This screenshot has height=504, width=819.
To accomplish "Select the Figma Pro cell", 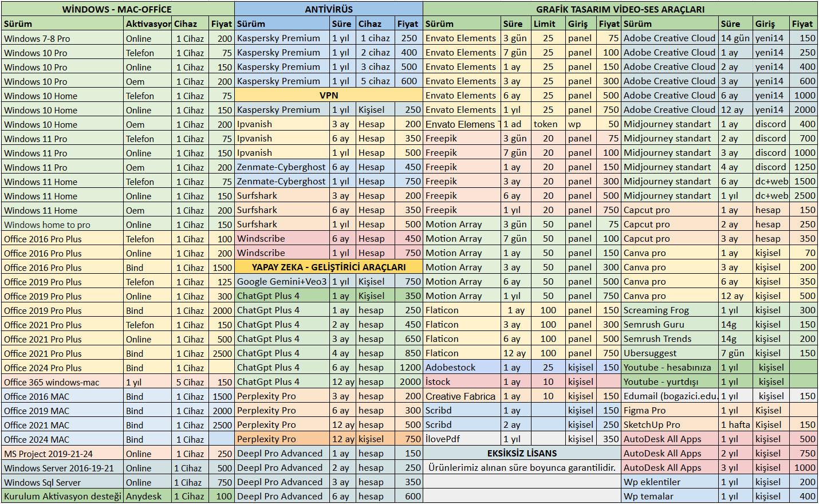I will (x=644, y=410).
